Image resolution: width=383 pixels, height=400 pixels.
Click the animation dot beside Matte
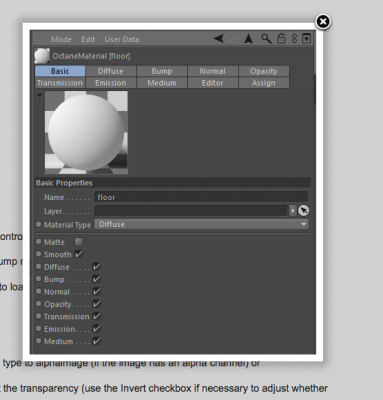[x=39, y=241]
